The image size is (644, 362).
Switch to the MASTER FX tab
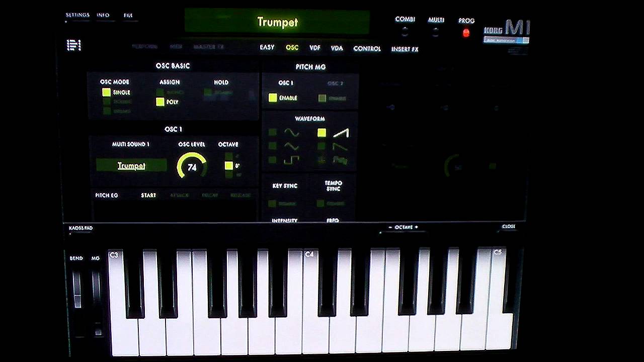click(x=209, y=47)
